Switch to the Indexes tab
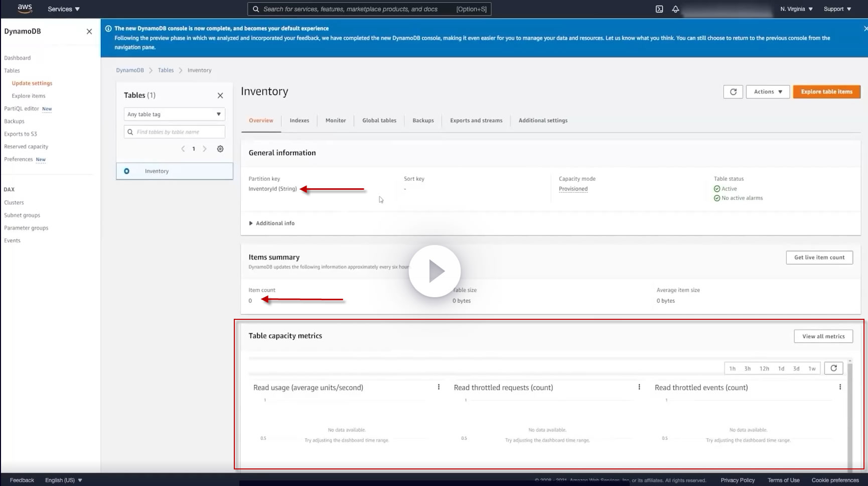This screenshot has height=486, width=868. pos(299,120)
